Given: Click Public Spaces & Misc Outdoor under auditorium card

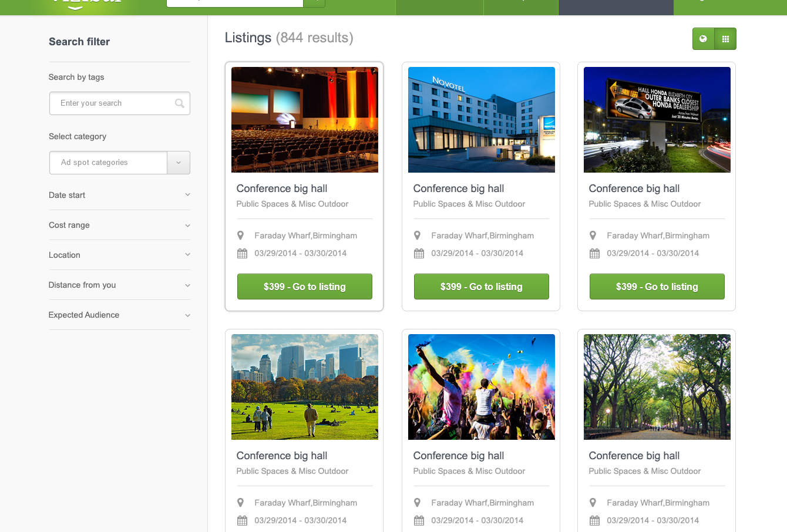Looking at the screenshot, I should [292, 204].
